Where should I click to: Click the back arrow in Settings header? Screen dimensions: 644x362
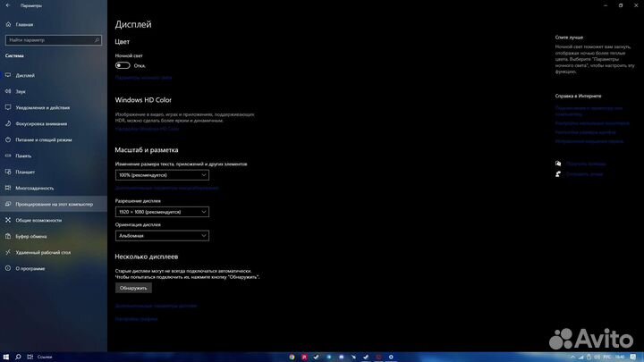pyautogui.click(x=7, y=5)
